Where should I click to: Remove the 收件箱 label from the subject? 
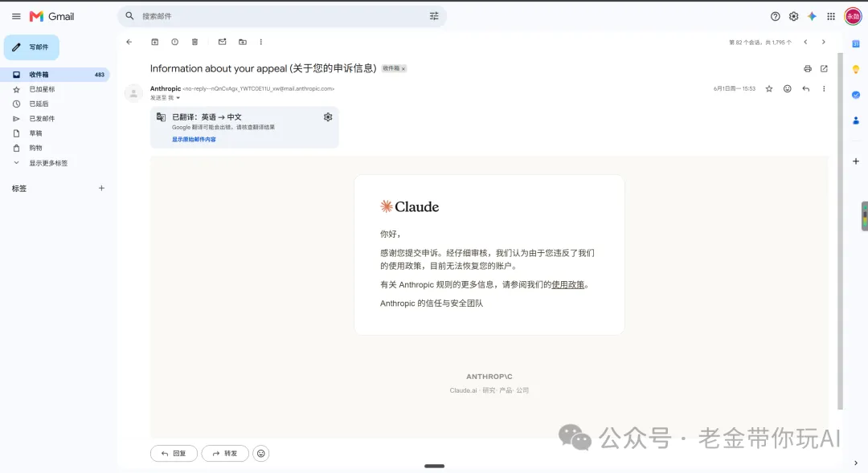pyautogui.click(x=403, y=68)
